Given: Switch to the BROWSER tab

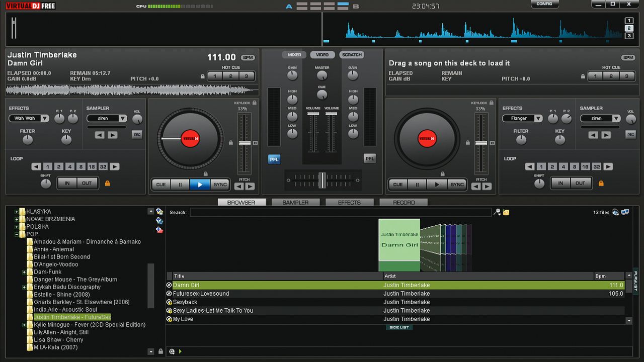Looking at the screenshot, I should [x=242, y=202].
